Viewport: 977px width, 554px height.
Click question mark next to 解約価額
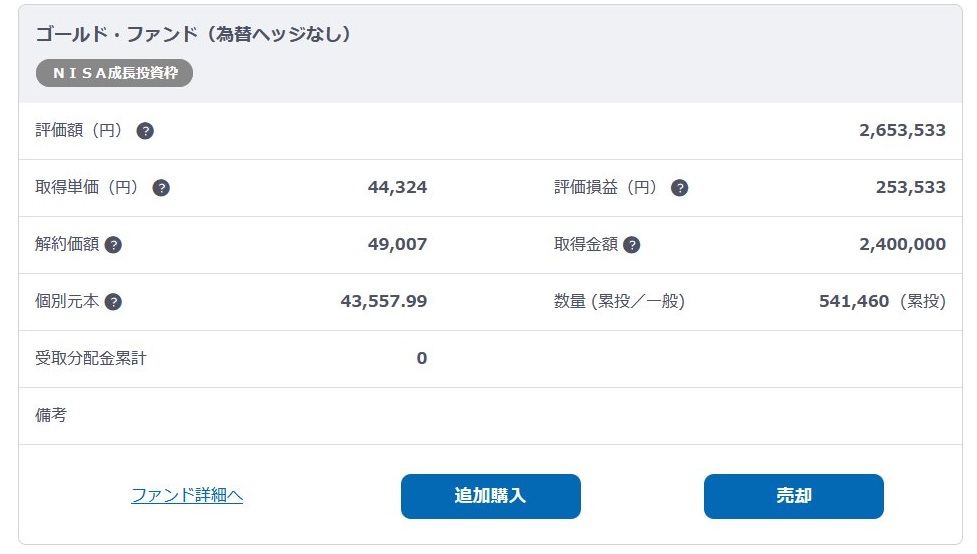pyautogui.click(x=113, y=245)
